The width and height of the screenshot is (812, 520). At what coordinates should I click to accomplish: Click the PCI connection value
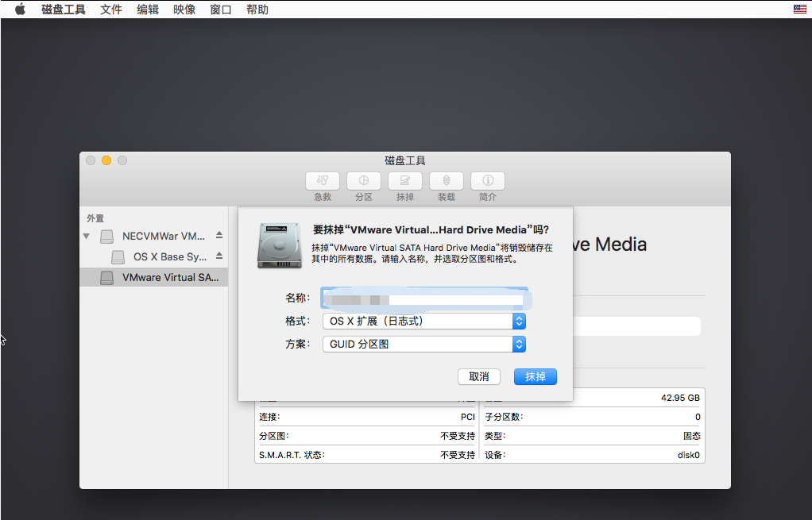coord(468,417)
